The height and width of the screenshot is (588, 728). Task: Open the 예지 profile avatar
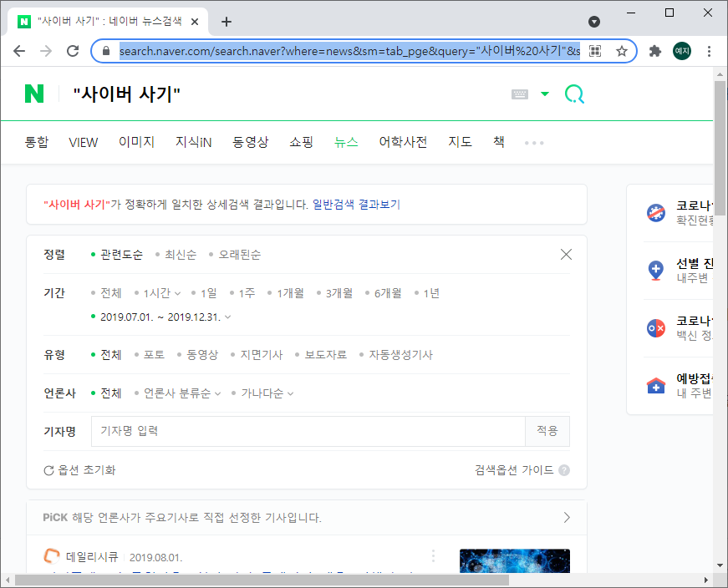tap(682, 51)
